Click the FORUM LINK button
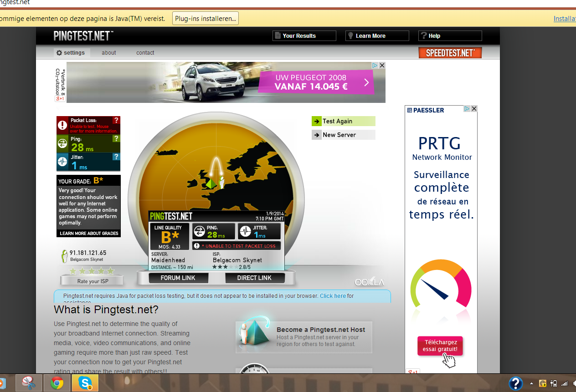 click(178, 278)
